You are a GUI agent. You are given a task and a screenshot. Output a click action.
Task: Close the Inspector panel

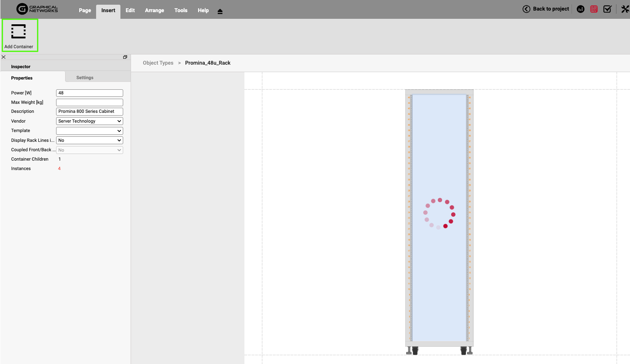tap(4, 57)
